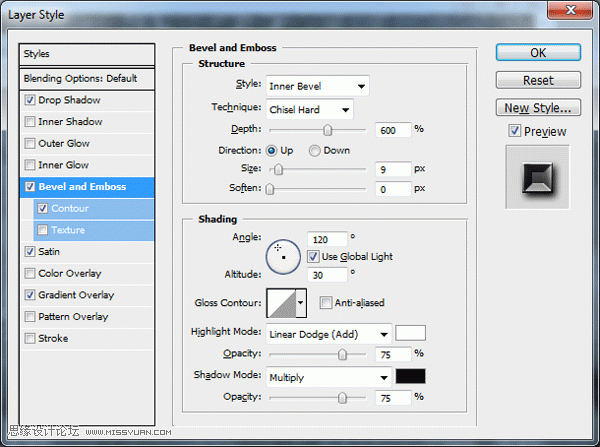Uncheck Use Global Light
The width and height of the screenshot is (600, 447).
pos(313,256)
